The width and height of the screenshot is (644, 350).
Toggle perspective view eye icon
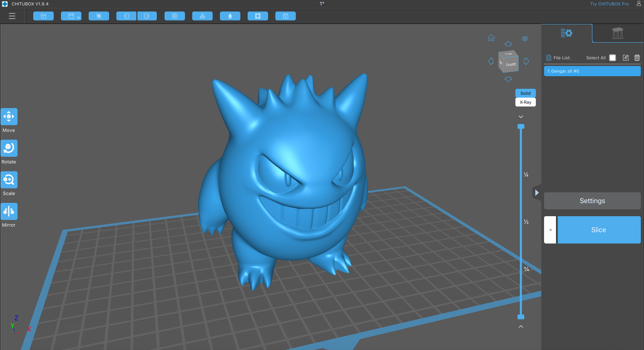pyautogui.click(x=525, y=39)
